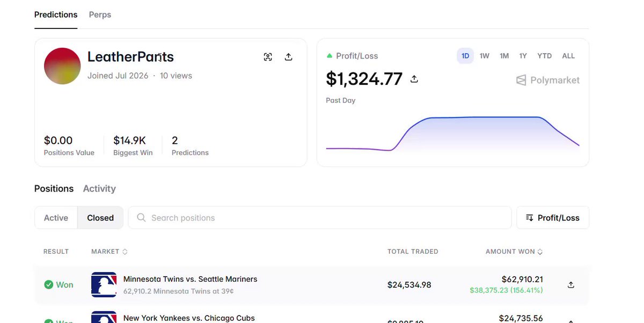Switch to the Predictions tab at the top
644x323 pixels.
point(56,14)
